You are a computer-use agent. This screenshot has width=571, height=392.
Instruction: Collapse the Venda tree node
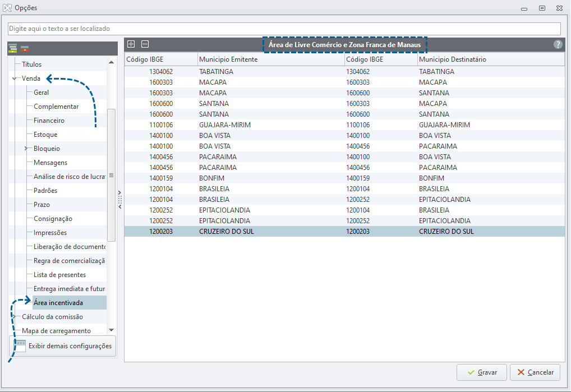point(14,79)
